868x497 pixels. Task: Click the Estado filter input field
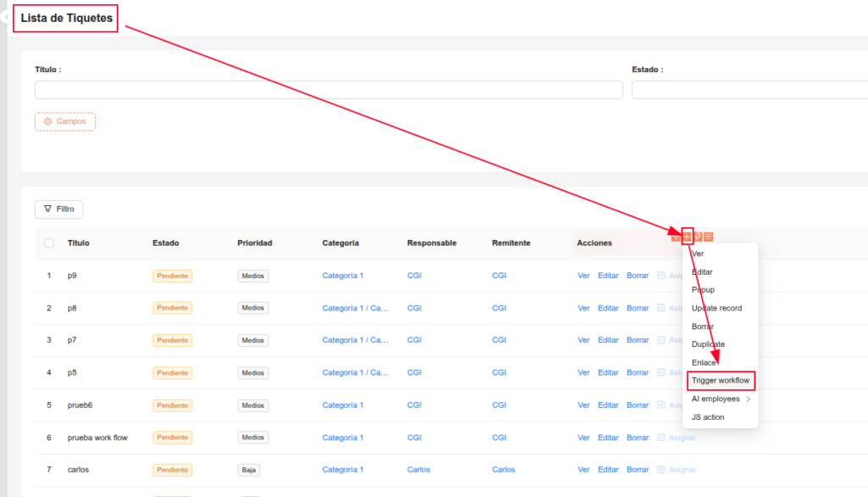[x=749, y=90]
